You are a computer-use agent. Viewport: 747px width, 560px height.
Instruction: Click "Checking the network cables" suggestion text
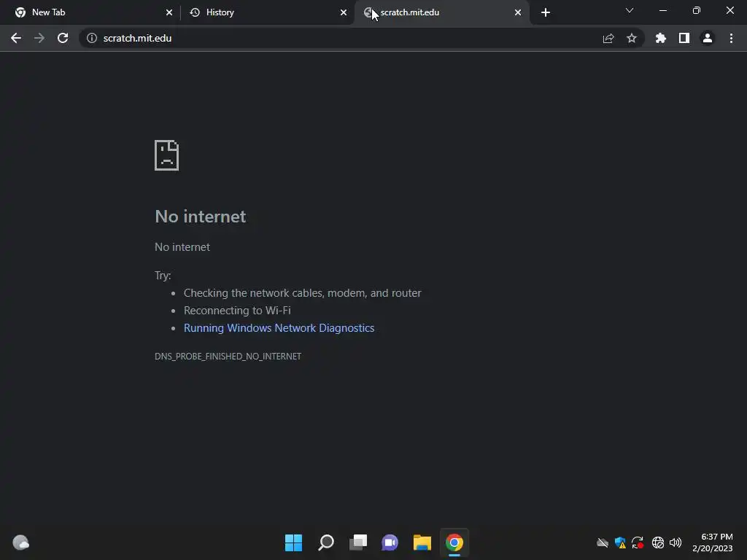303,293
